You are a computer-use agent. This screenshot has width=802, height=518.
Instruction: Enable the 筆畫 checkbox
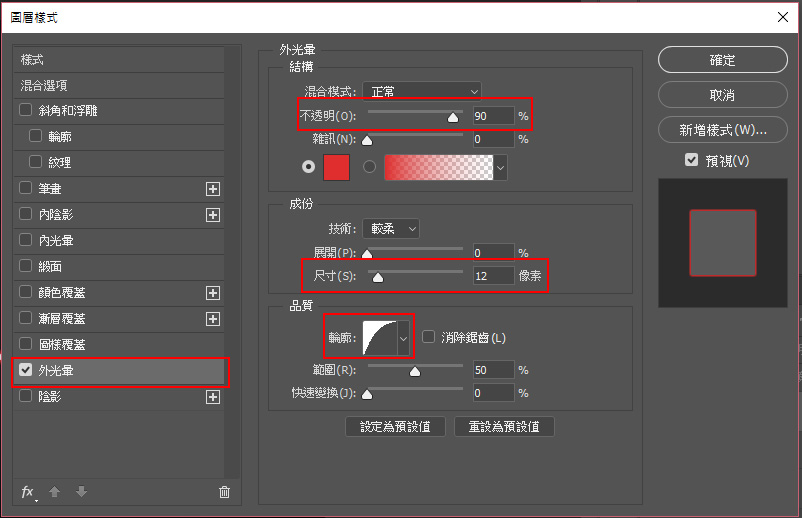(x=26, y=188)
